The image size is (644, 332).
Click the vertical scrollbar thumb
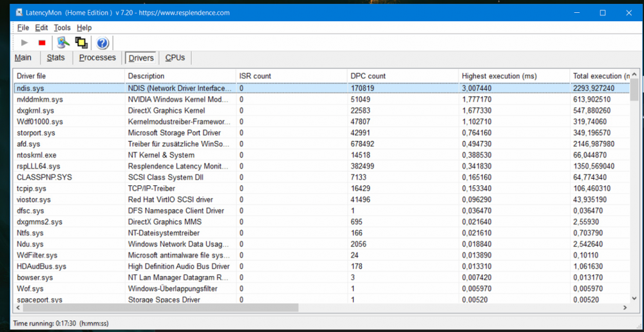[634, 90]
